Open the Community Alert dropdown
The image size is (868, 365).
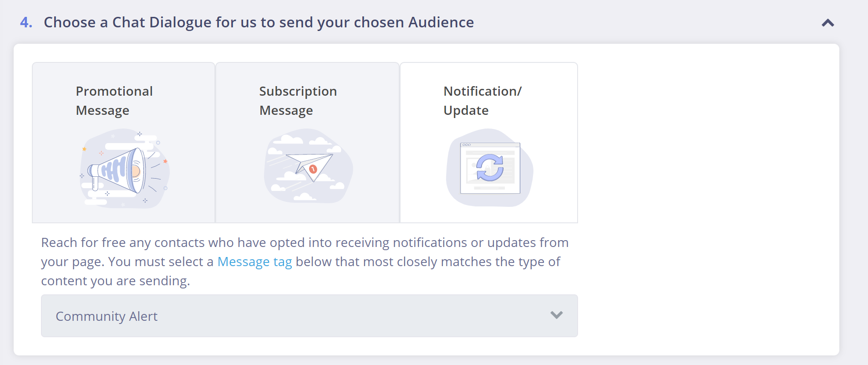click(x=310, y=316)
